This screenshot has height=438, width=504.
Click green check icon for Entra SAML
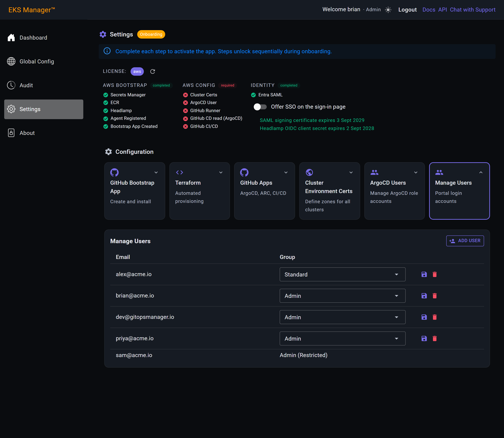tap(253, 95)
